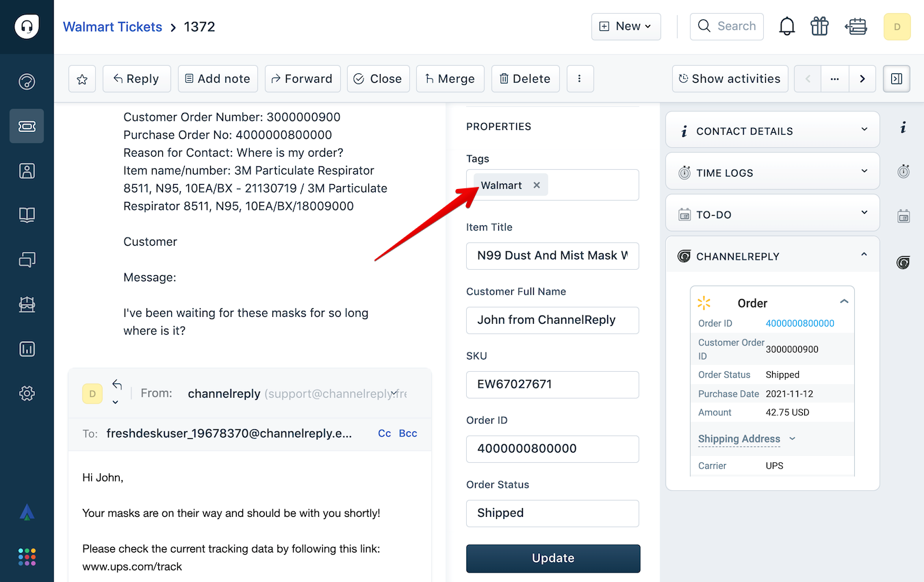Click the Order ID properties field

pyautogui.click(x=553, y=448)
